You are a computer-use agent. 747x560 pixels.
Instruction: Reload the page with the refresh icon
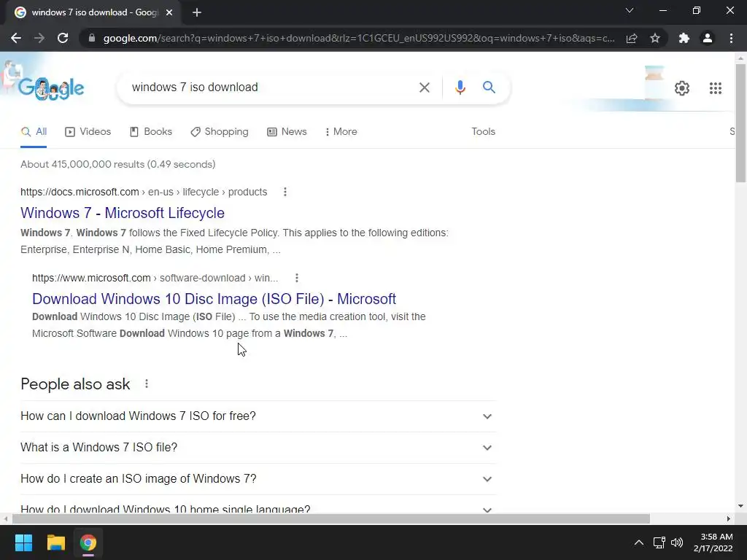click(63, 38)
